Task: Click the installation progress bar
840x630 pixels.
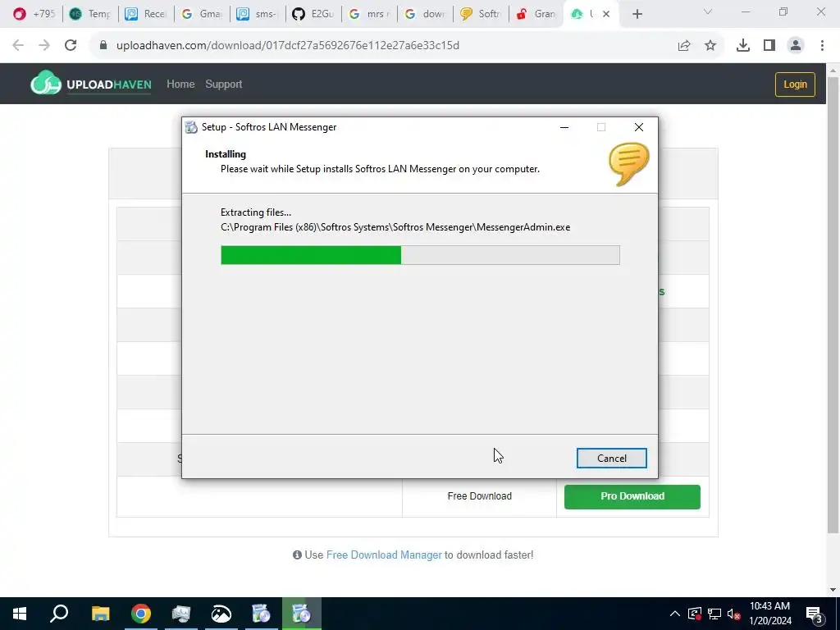Action: tap(420, 255)
